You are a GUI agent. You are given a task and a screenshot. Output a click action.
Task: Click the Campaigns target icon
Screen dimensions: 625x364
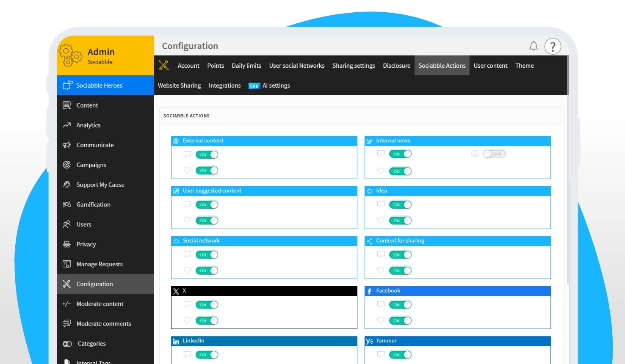pyautogui.click(x=66, y=165)
